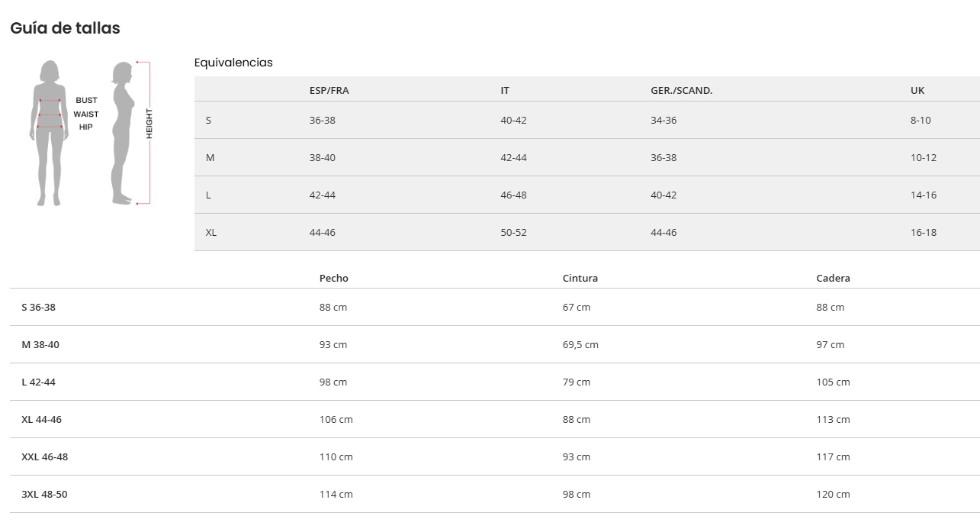Screen dimensions: 980x529
Task: Select the 3XL 48-50 row label
Action: [x=44, y=494]
